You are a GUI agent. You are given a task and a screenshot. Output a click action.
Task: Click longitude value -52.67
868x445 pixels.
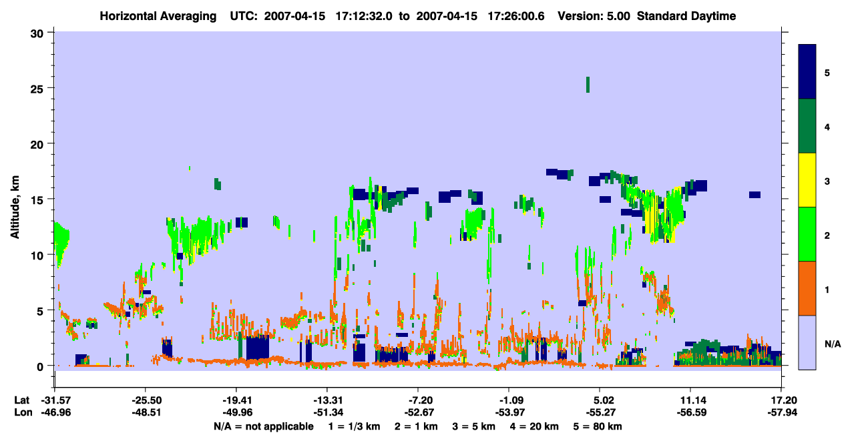tap(418, 412)
